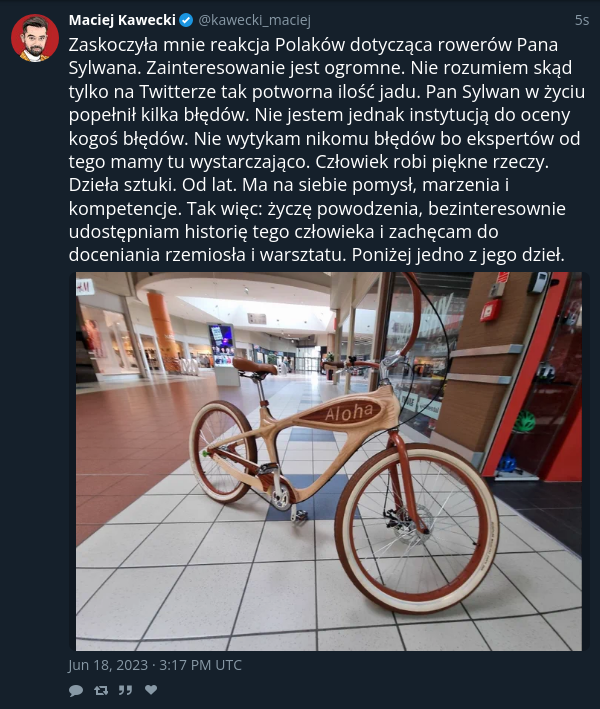The image size is (600, 709).
Task: Click the brown saddle in the photo
Action: pos(255,366)
